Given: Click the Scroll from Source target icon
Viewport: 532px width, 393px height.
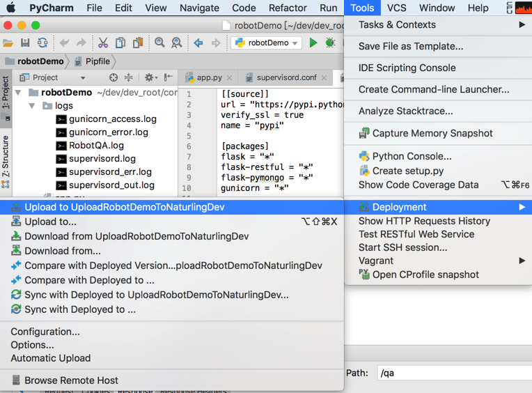Looking at the screenshot, I should click(x=114, y=78).
